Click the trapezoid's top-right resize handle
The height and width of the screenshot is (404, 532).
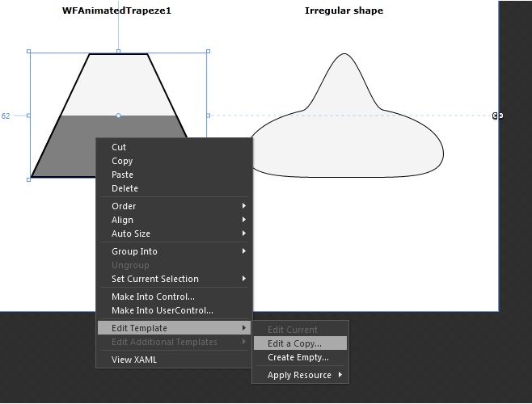point(208,52)
